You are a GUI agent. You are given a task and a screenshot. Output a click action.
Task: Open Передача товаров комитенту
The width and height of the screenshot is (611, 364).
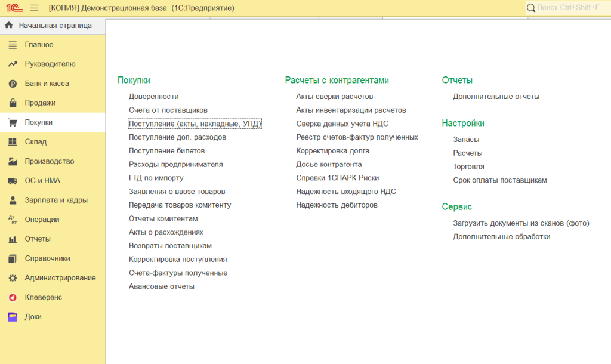(180, 205)
